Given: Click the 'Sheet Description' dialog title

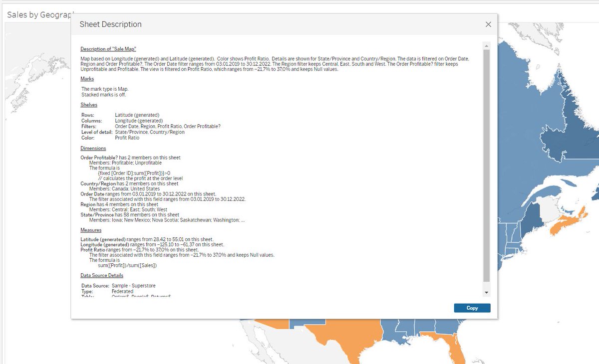Looking at the screenshot, I should point(111,24).
